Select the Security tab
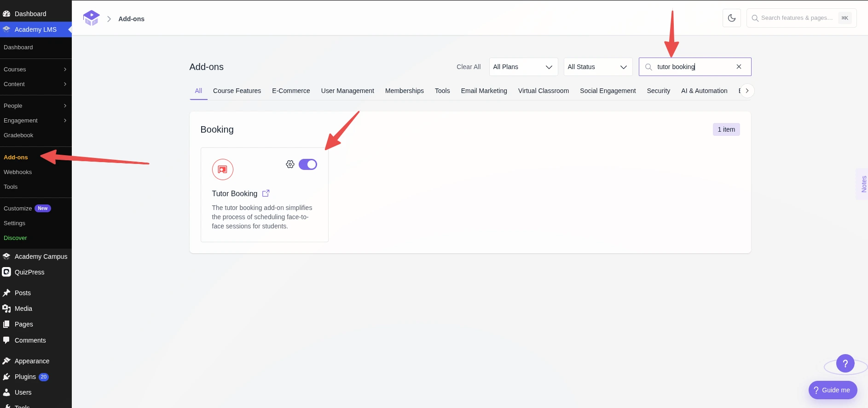Screen dimensions: 868x408 [659, 91]
